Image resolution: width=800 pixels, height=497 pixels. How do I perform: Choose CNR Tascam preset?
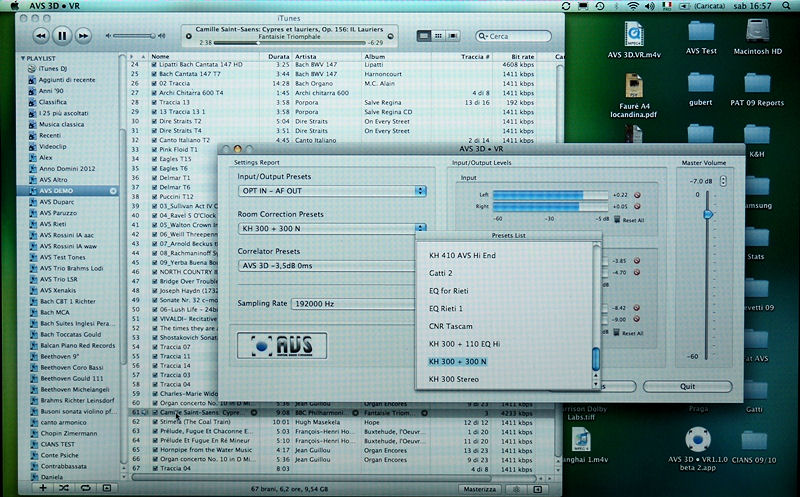tap(451, 326)
